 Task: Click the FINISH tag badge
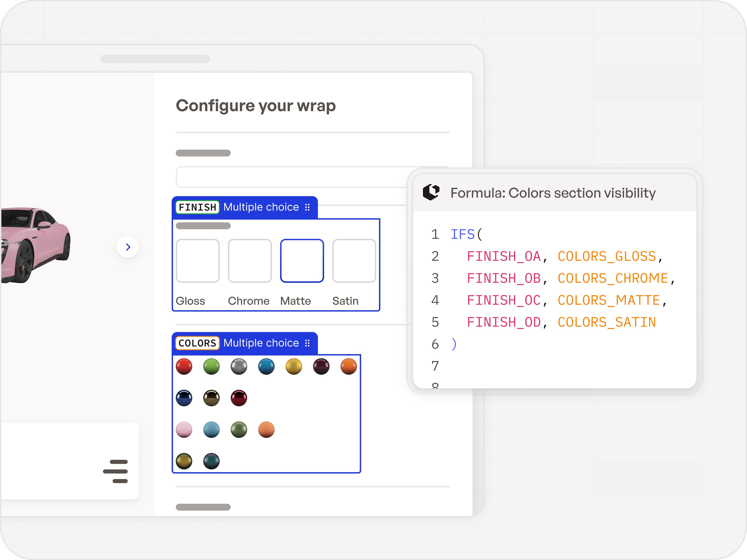pyautogui.click(x=197, y=207)
